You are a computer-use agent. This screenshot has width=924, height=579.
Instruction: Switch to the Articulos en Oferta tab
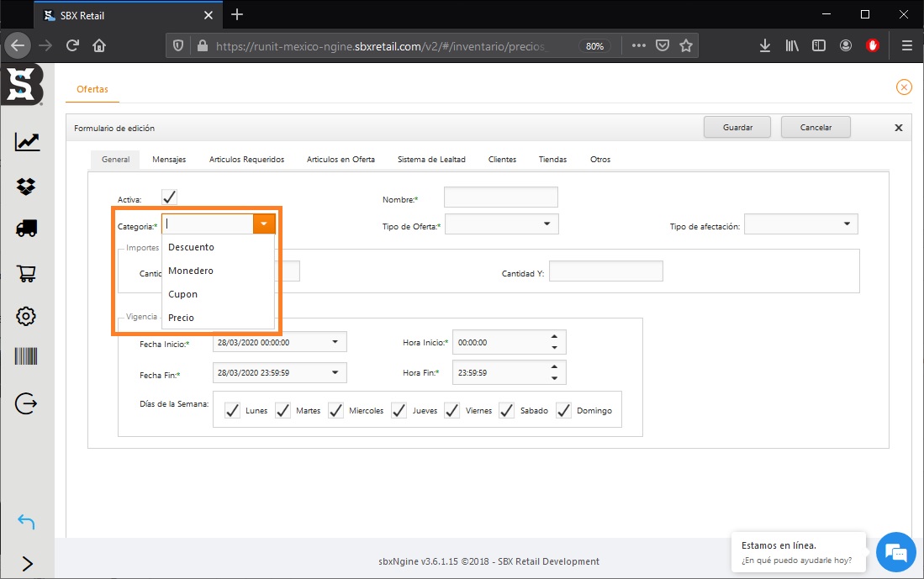tap(341, 160)
